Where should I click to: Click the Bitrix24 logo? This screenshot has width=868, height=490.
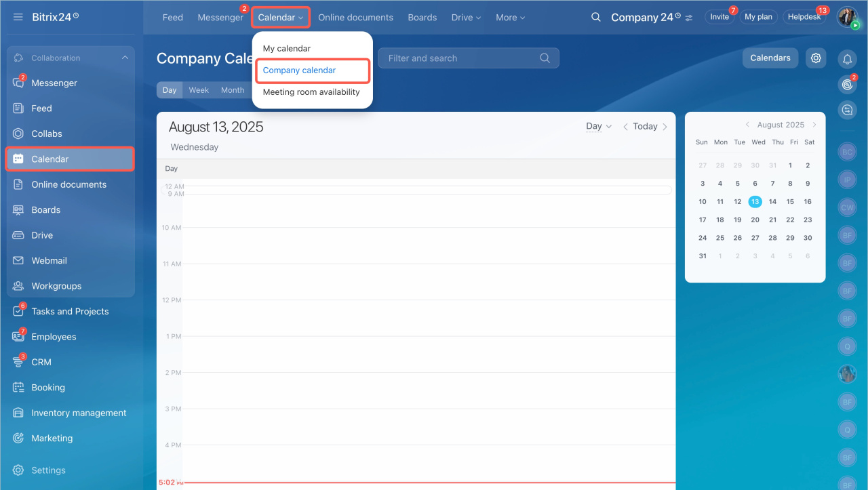(55, 17)
